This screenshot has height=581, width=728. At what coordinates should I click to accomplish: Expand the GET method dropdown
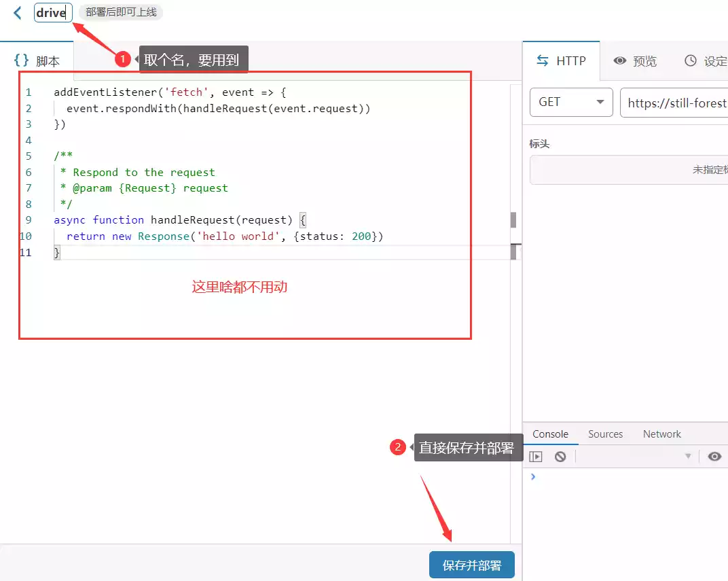click(571, 102)
